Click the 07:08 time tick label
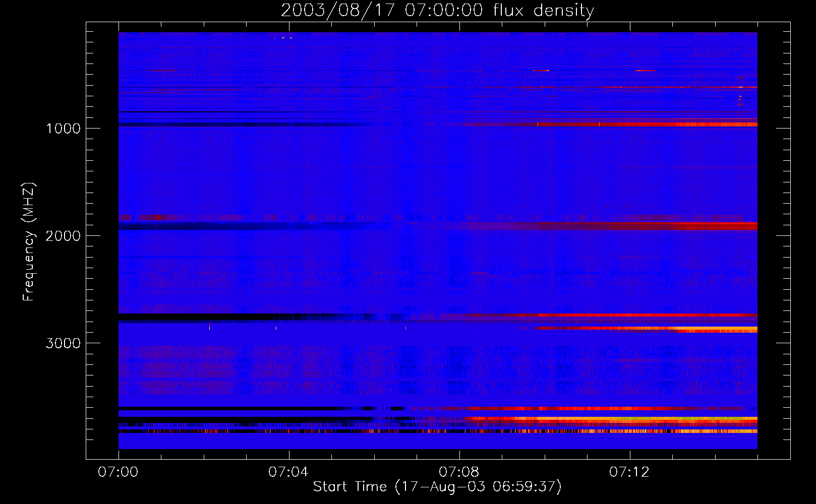This screenshot has height=504, width=816. coord(459,472)
